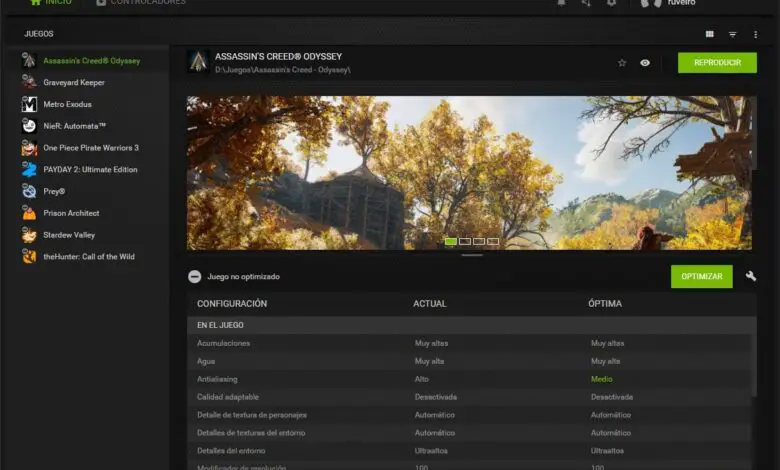Click the REPRODUCIR button
The height and width of the screenshot is (470, 780).
click(717, 63)
